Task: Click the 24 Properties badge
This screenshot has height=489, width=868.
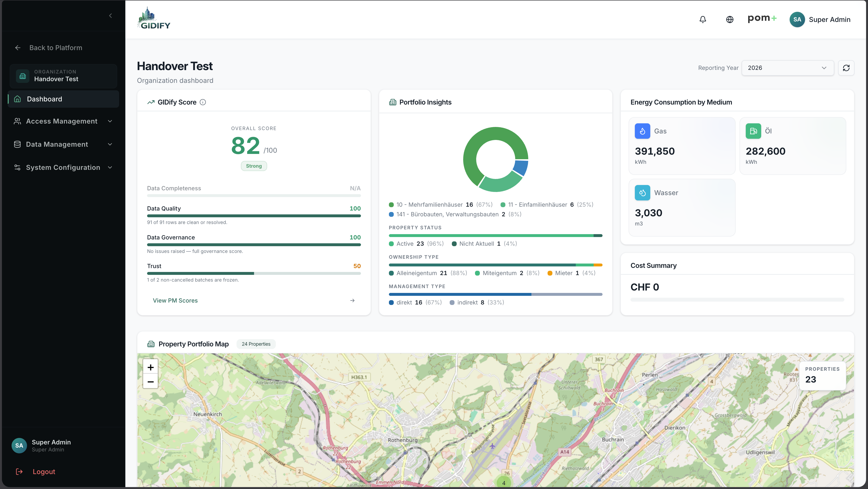Action: pyautogui.click(x=256, y=344)
